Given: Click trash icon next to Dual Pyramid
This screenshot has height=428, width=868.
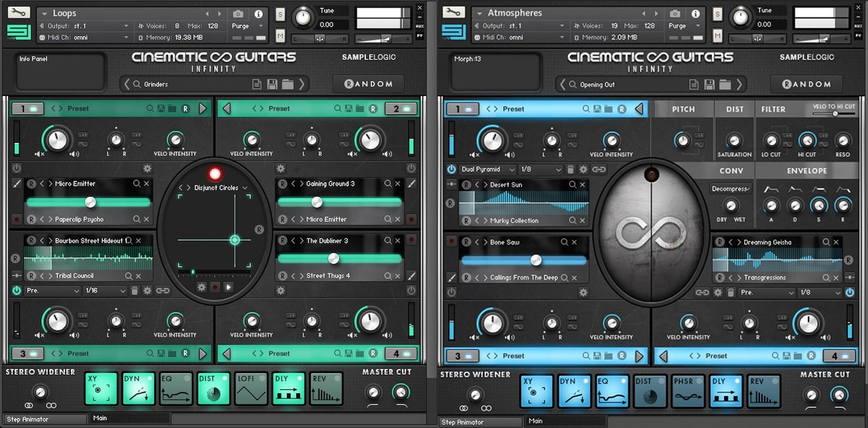Looking at the screenshot, I should (x=570, y=169).
